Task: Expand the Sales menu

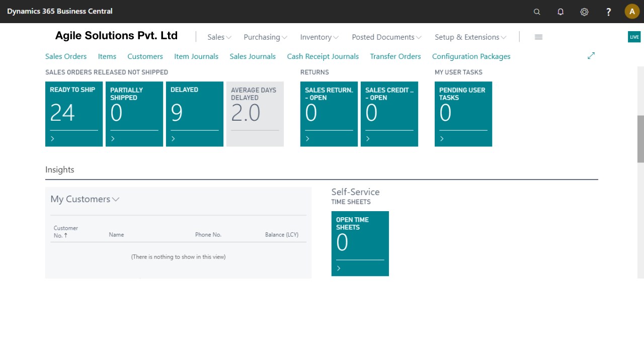Action: (219, 37)
